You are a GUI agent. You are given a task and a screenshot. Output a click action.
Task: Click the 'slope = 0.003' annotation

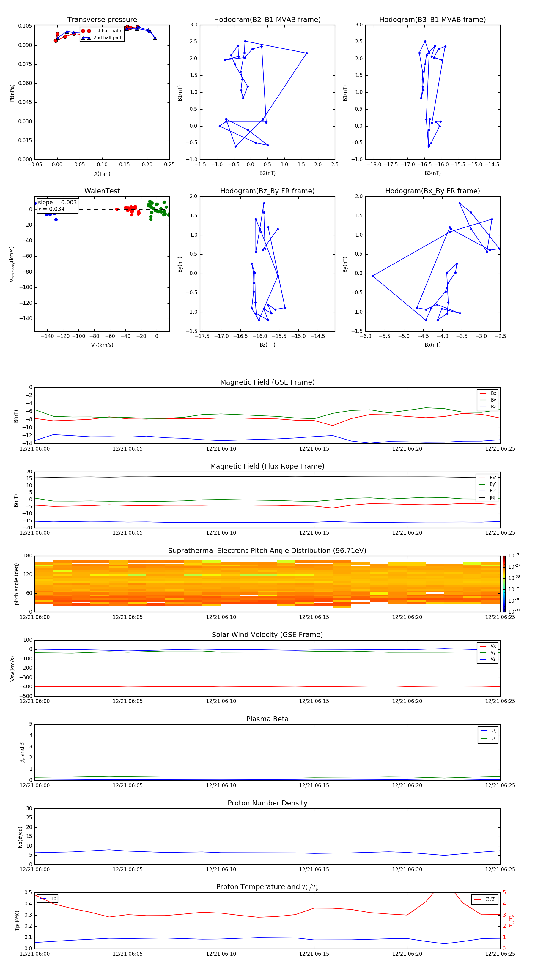(57, 203)
